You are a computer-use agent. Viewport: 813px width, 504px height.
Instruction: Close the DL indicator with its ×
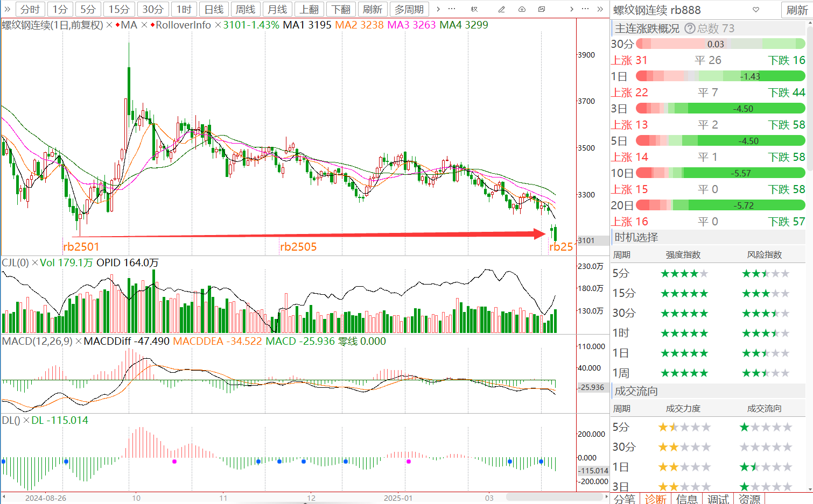point(26,420)
